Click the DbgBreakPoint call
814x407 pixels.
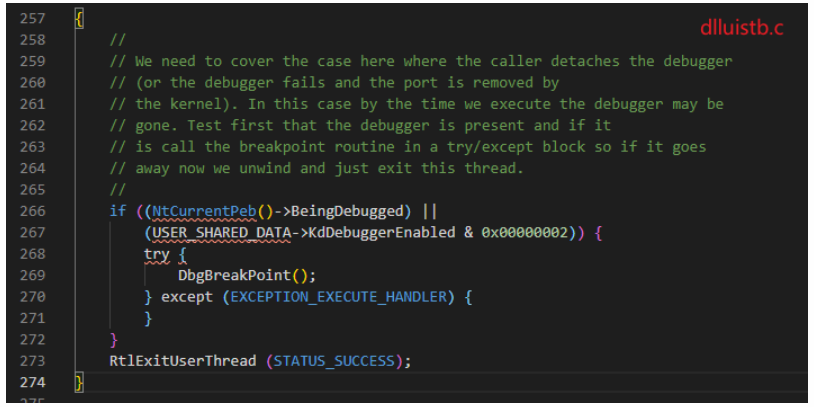click(235, 275)
